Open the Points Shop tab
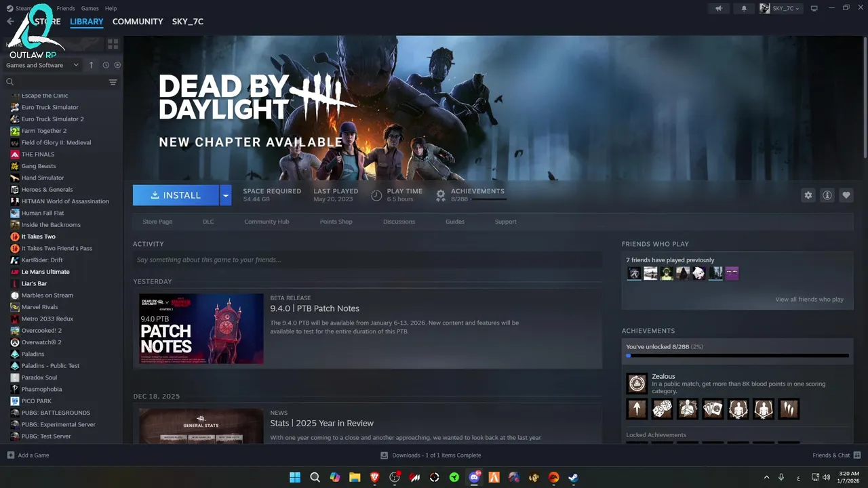This screenshot has width=868, height=488. coord(336,222)
